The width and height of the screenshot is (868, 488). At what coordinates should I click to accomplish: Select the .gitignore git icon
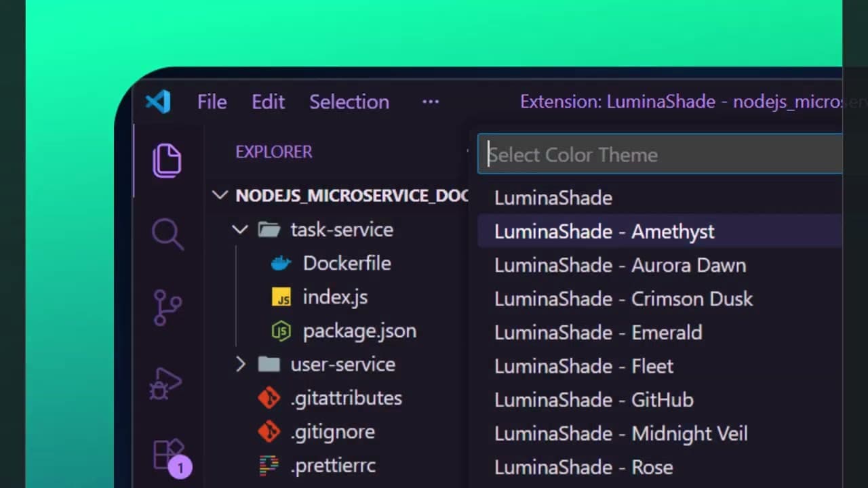(x=269, y=432)
